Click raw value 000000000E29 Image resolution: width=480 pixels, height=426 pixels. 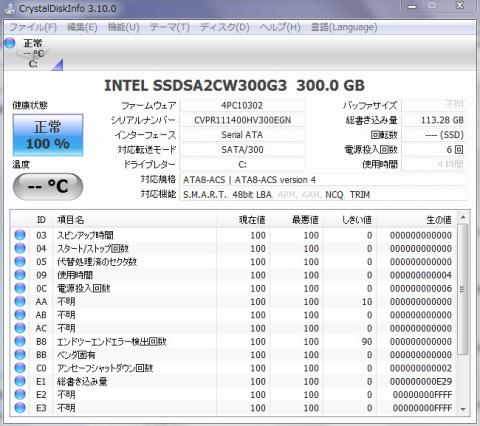click(421, 381)
